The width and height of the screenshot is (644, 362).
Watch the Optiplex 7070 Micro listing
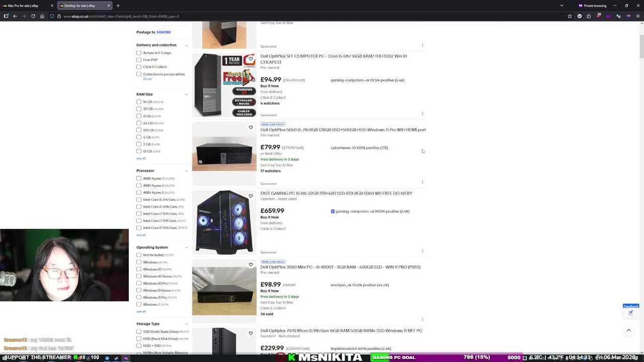(x=251, y=333)
